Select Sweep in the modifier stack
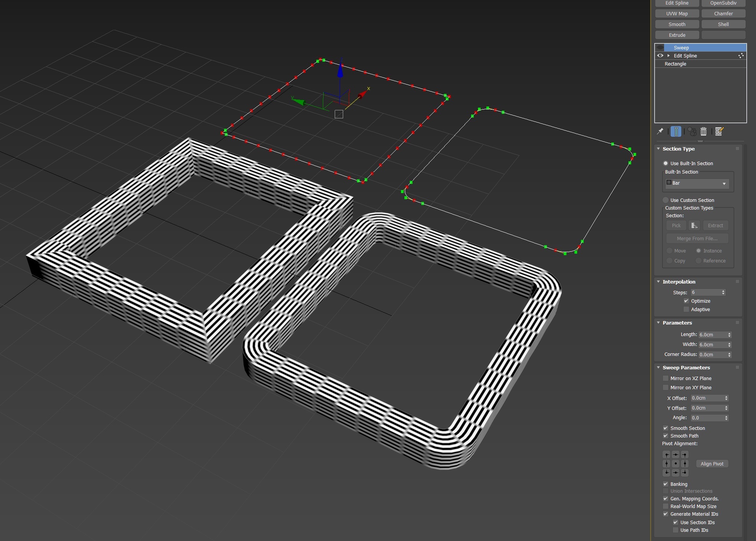Image resolution: width=756 pixels, height=541 pixels. tap(681, 48)
